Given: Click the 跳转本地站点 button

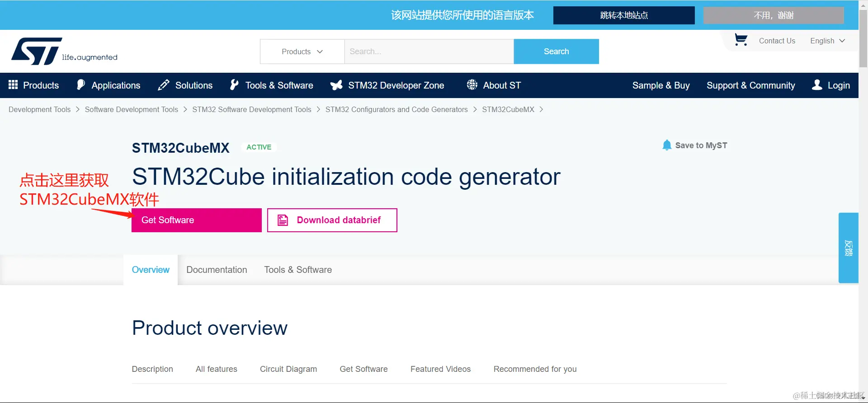Looking at the screenshot, I should 624,15.
